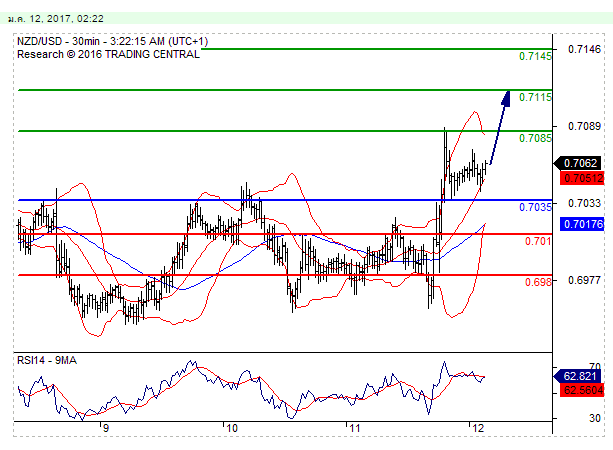This screenshot has height=450, width=613.
Task: Click the blue 0.7035 pivot label
Action: (535, 207)
